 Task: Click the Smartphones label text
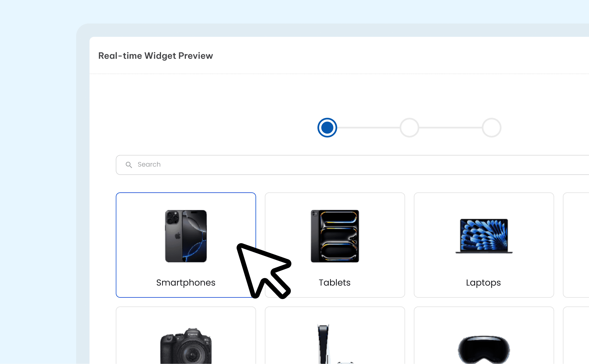tap(186, 283)
